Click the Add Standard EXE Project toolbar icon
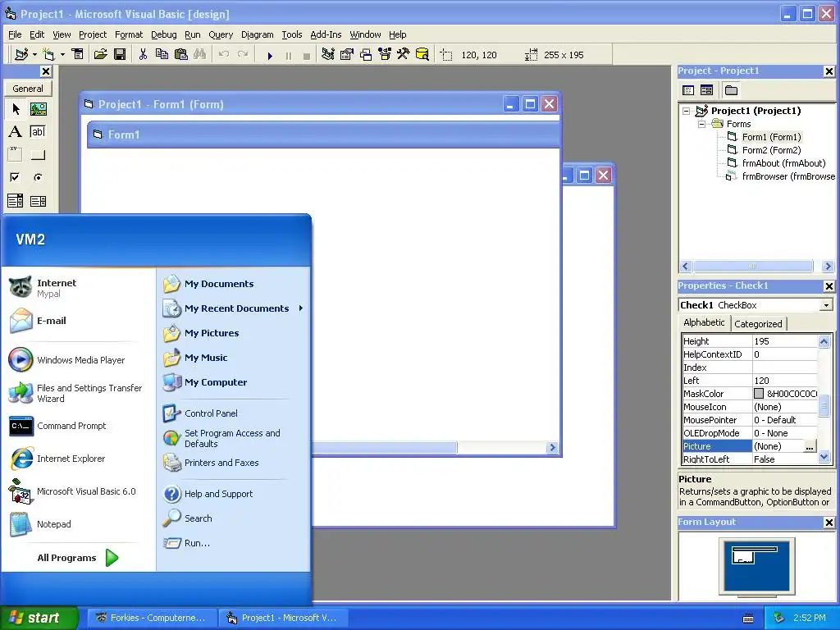The image size is (840, 630). pos(21,55)
